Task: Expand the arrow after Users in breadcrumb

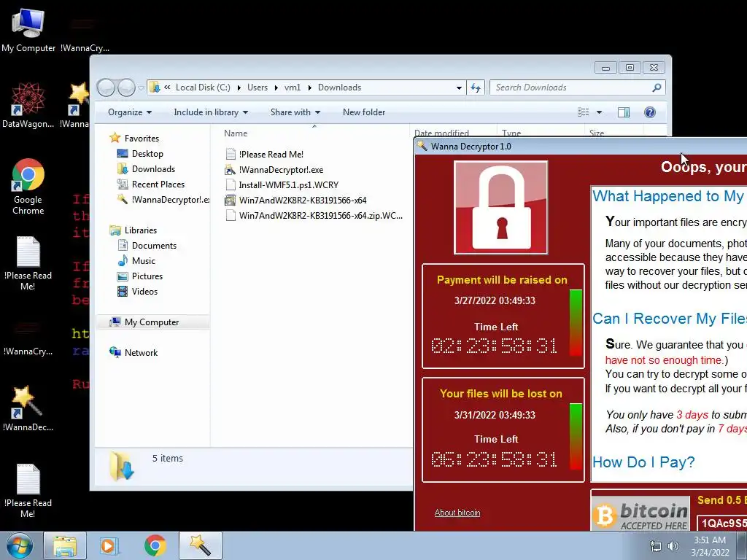Action: click(276, 87)
